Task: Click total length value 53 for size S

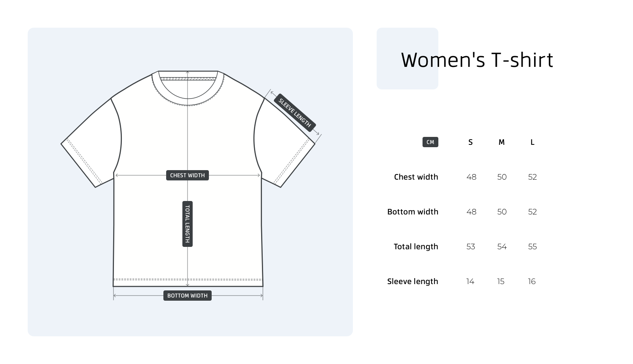Action: point(470,246)
